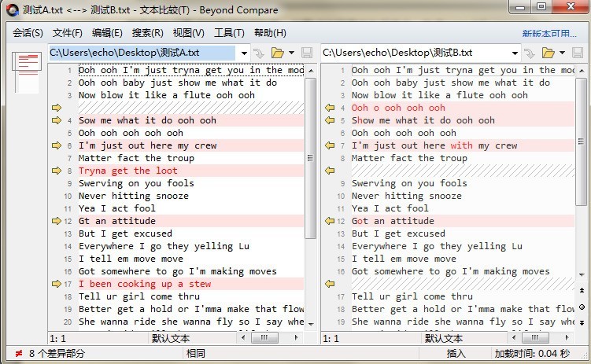Screen dimensions: 591x364
Task: Click the left pane open folder icon
Action: 276,53
